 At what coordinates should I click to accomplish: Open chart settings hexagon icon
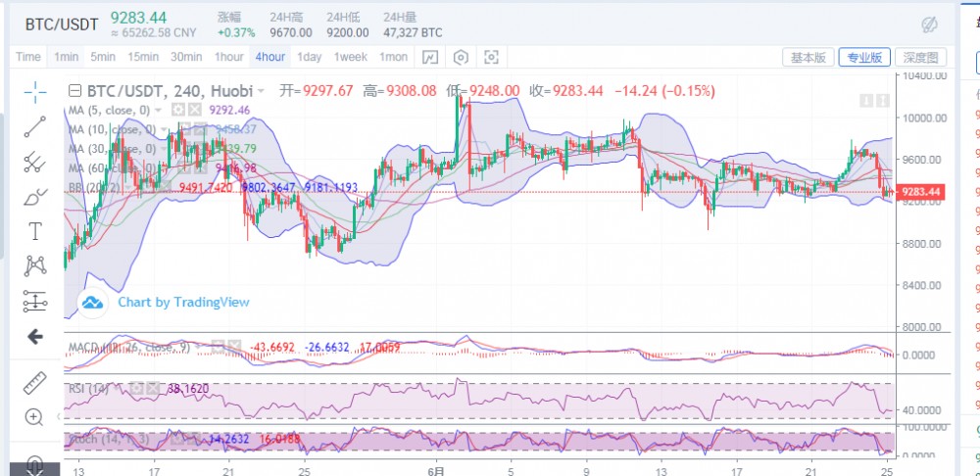pyautogui.click(x=461, y=58)
